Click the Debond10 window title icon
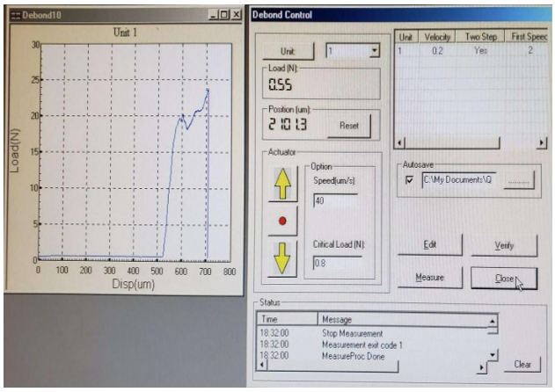This screenshot has width=555, height=392. click(11, 16)
